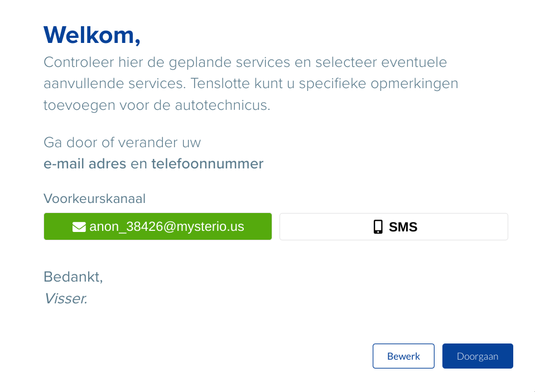Click the line starting 'Controleer hier de geplande'
The width and height of the screenshot is (535, 392).
tap(245, 62)
